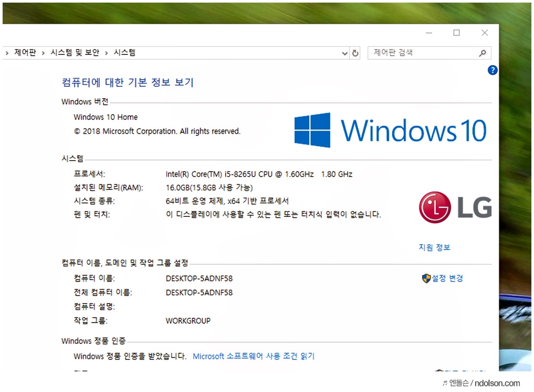534x392 pixels.
Task: Select the 2018 Microsoft Corporation copyright text
Action: 157,131
